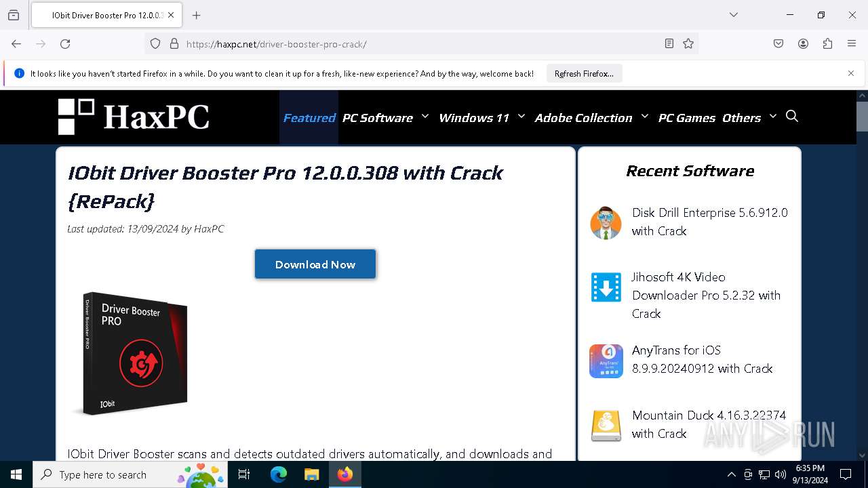This screenshot has width=868, height=488.
Task: Show hidden system tray icons
Action: point(731,474)
